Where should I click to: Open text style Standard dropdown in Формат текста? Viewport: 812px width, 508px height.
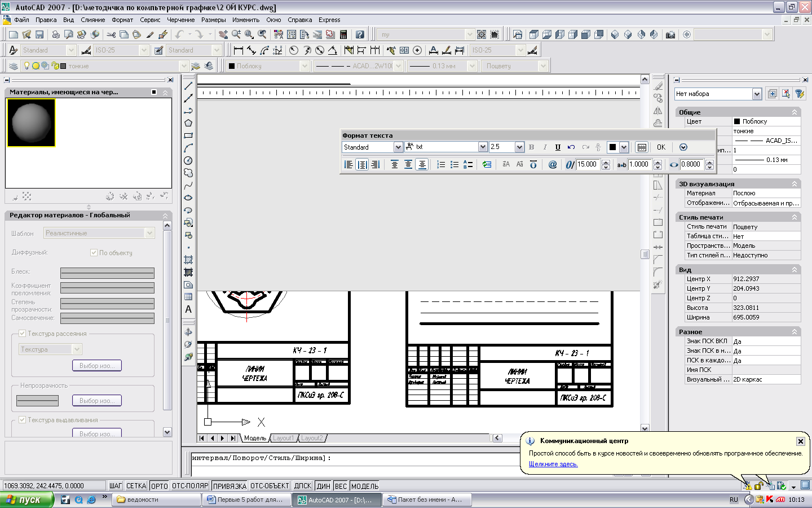coord(398,147)
